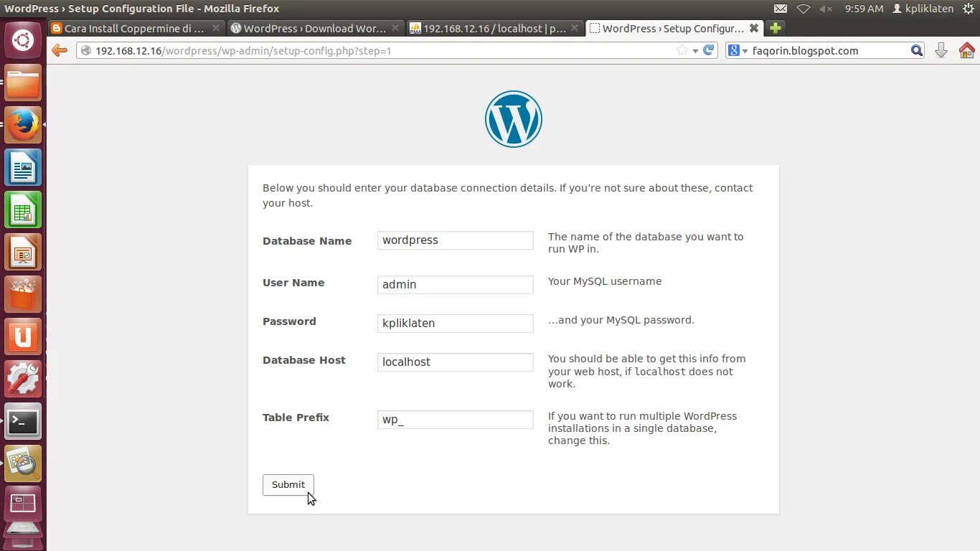Click the Database Name label
Viewport: 980px width, 551px height.
click(307, 241)
